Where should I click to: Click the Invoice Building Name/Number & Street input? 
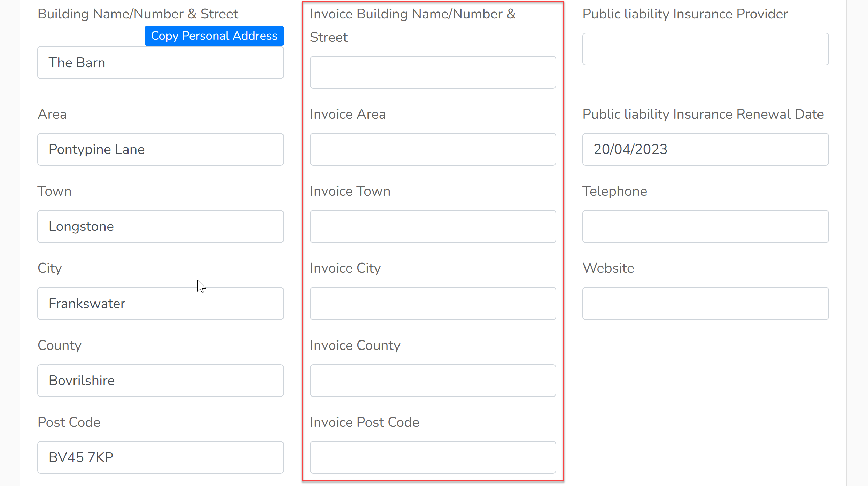pyautogui.click(x=433, y=72)
